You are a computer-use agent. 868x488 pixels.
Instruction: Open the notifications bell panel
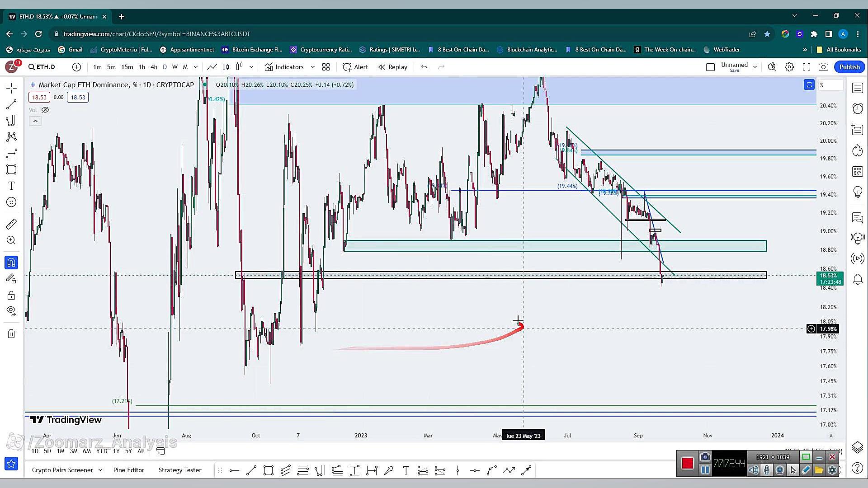click(x=857, y=279)
